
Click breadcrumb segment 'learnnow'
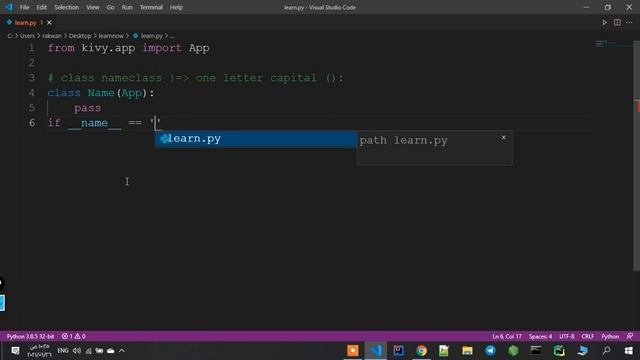[x=111, y=36]
